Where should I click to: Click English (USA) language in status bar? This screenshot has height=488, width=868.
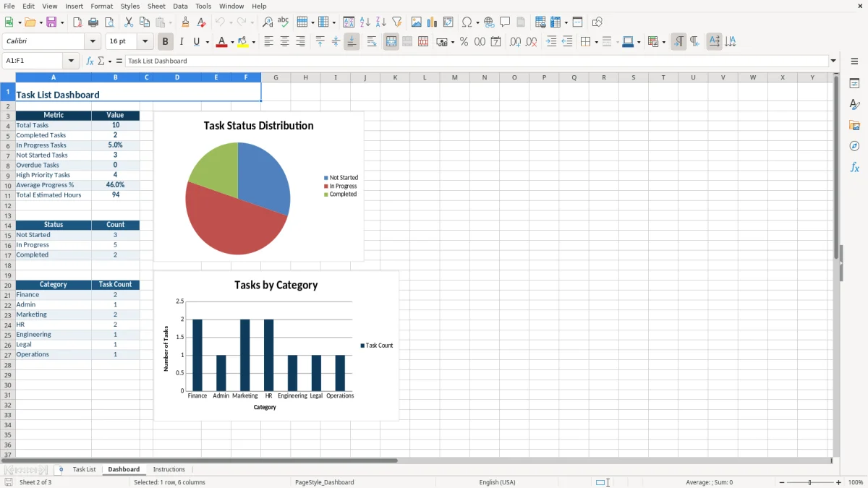(498, 482)
